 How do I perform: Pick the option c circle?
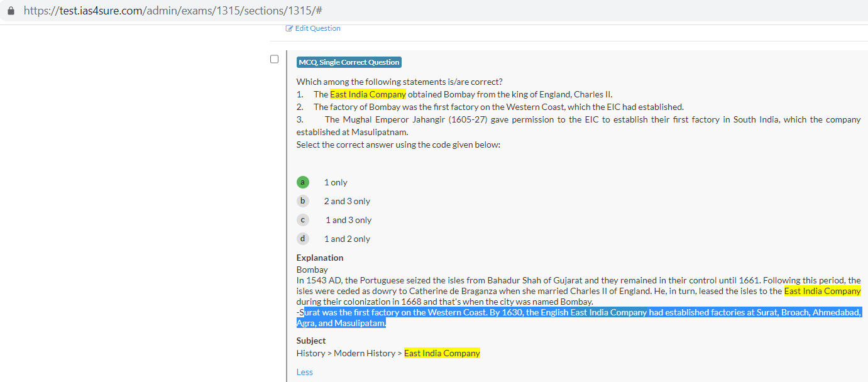click(x=302, y=220)
